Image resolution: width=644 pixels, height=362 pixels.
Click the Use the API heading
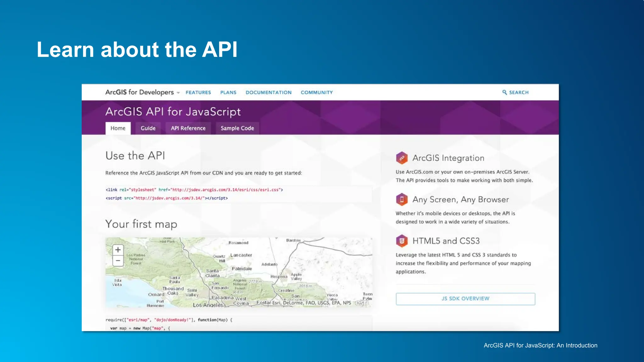[135, 156]
